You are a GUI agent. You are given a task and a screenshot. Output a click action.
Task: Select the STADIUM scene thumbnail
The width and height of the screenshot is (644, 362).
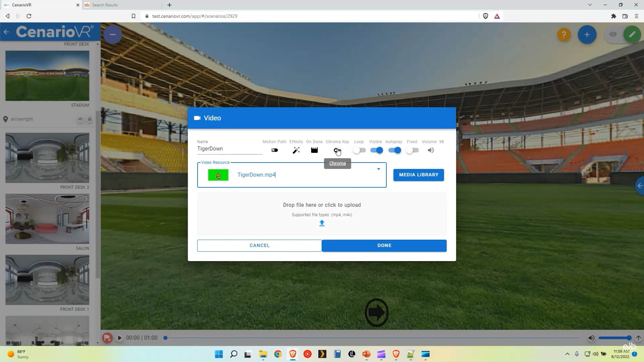tap(47, 76)
